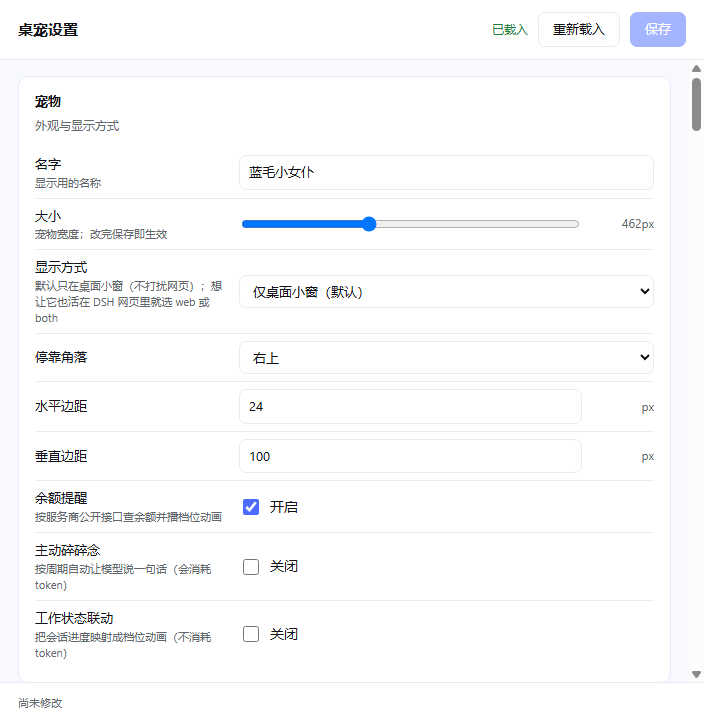This screenshot has height=721, width=704.
Task: Click the 关闭 label beside 主动碎碎念
Action: pyautogui.click(x=283, y=566)
